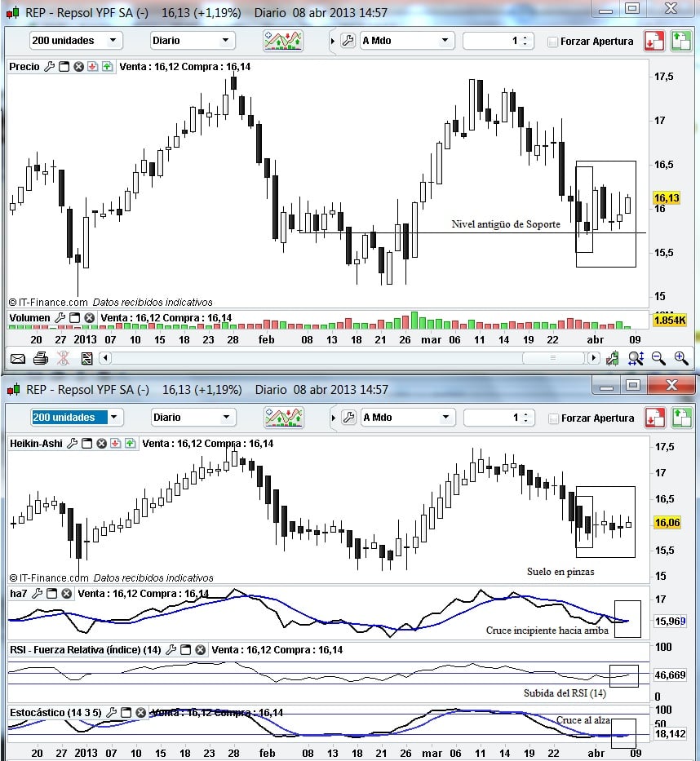
Task: Maximize the Heikin-Ashi panel
Action: pyautogui.click(x=87, y=443)
